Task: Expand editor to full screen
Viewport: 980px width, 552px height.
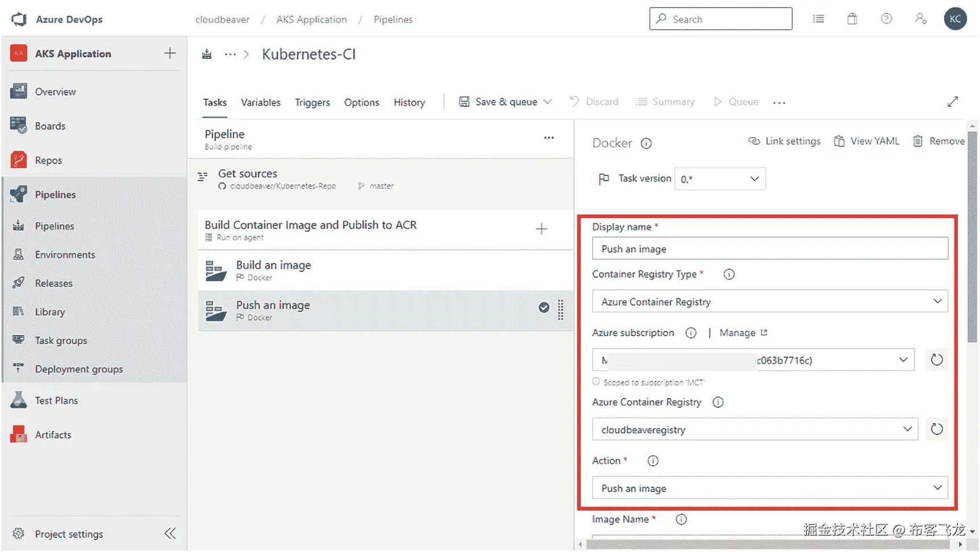Action: (953, 102)
